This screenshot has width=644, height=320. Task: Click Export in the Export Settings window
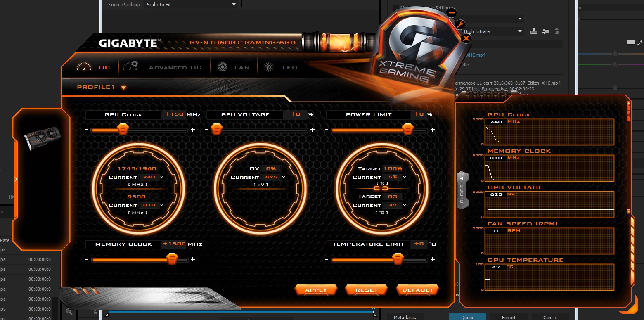tap(509, 317)
